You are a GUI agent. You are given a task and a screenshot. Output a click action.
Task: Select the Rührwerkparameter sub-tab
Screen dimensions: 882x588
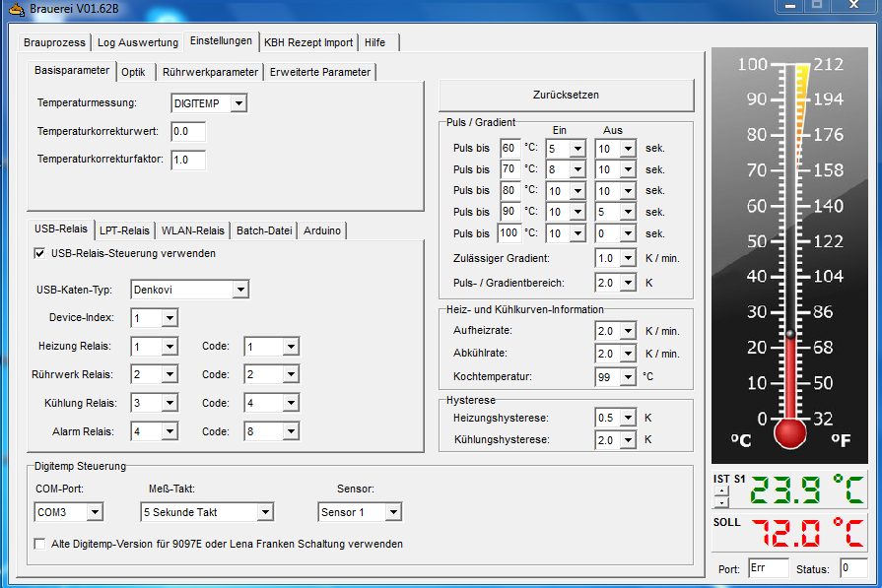[x=210, y=72]
